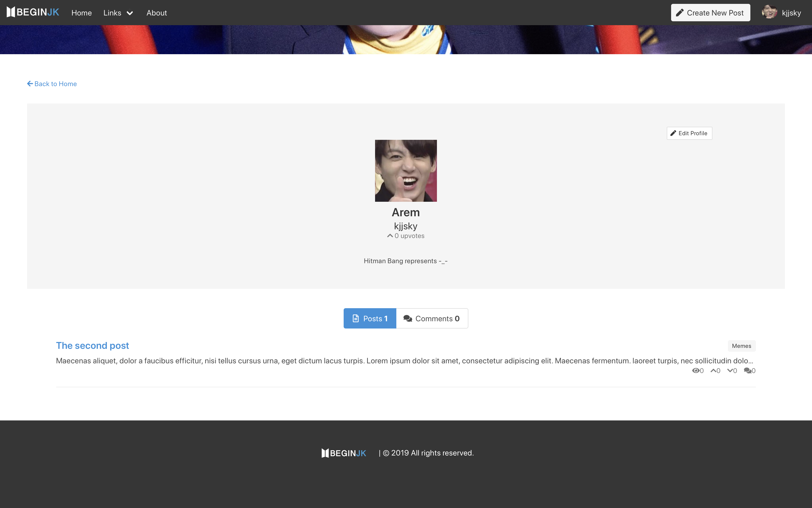The height and width of the screenshot is (508, 812).
Task: Click the comments bubble icon on the post
Action: (x=747, y=371)
